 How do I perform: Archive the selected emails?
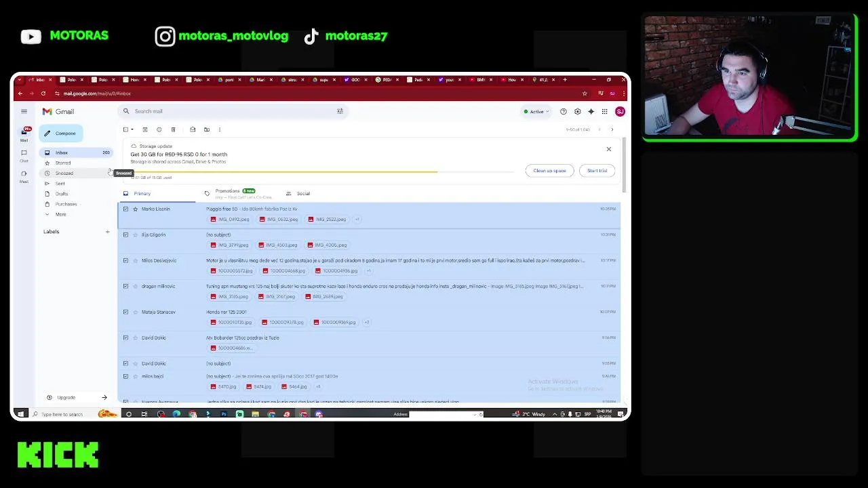click(144, 129)
